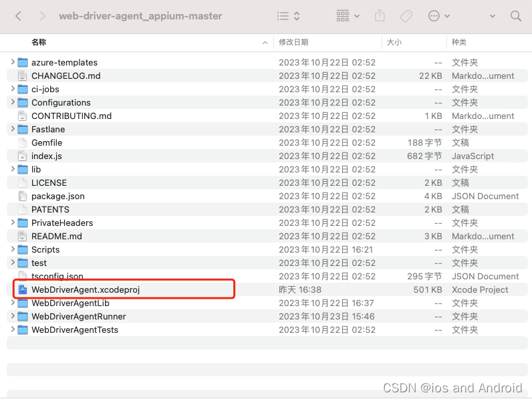Screen dimensions: 532x399
Task: Select the file name README.md
Action: coord(57,236)
